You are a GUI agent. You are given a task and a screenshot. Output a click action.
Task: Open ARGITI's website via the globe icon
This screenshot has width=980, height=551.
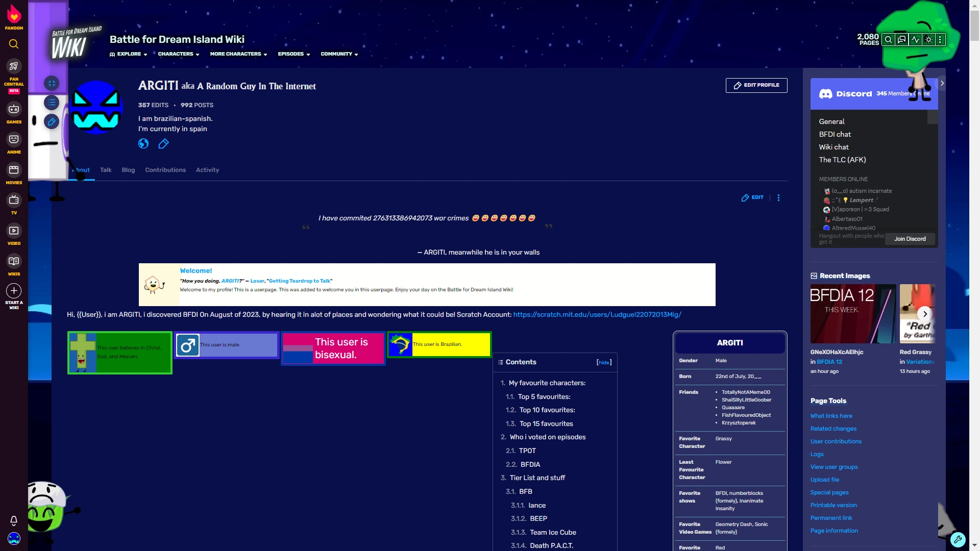[x=143, y=143]
